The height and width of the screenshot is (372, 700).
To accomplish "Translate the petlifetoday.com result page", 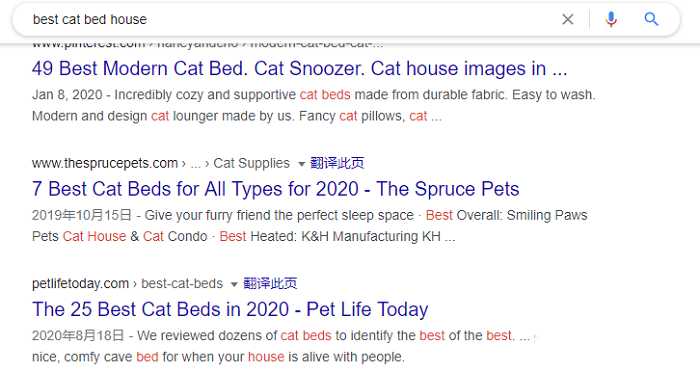I will 270,283.
